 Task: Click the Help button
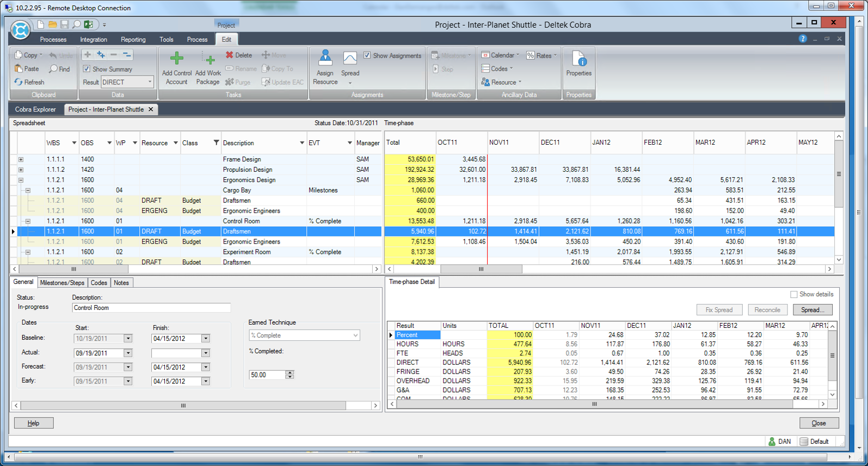click(x=33, y=423)
